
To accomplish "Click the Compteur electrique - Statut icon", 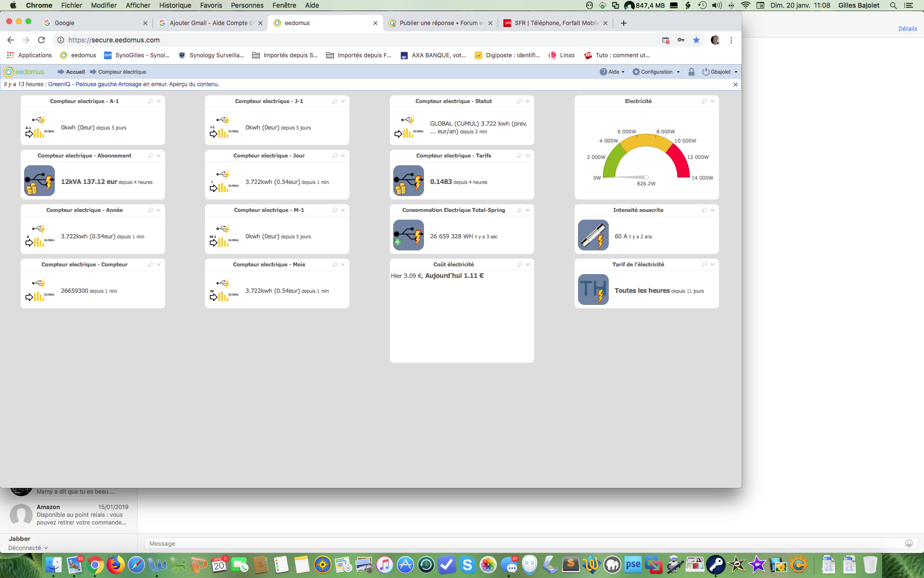I will [409, 127].
